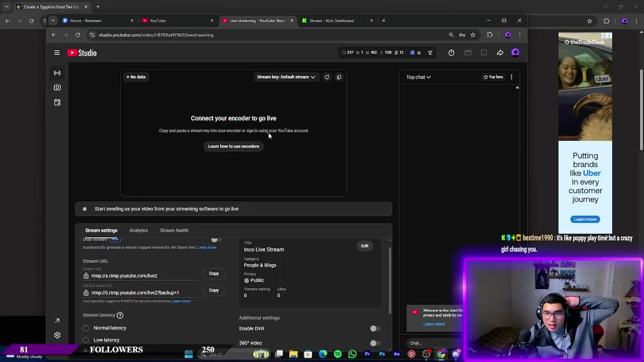Click the Chat message input field

click(434, 343)
